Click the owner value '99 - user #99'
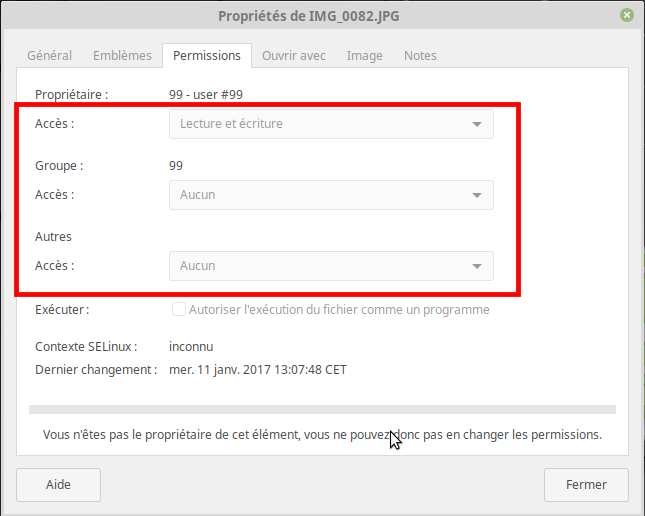 click(206, 95)
